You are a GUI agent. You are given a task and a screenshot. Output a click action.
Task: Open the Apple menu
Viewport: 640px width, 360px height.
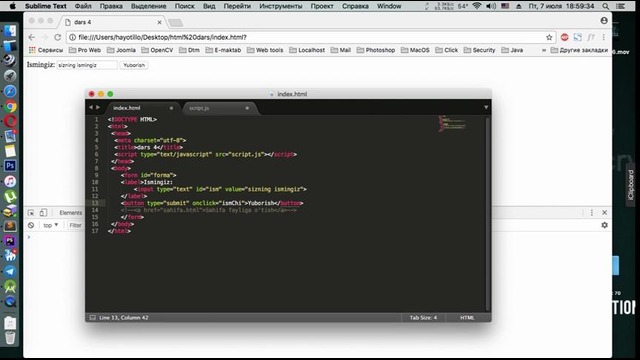(13, 6)
